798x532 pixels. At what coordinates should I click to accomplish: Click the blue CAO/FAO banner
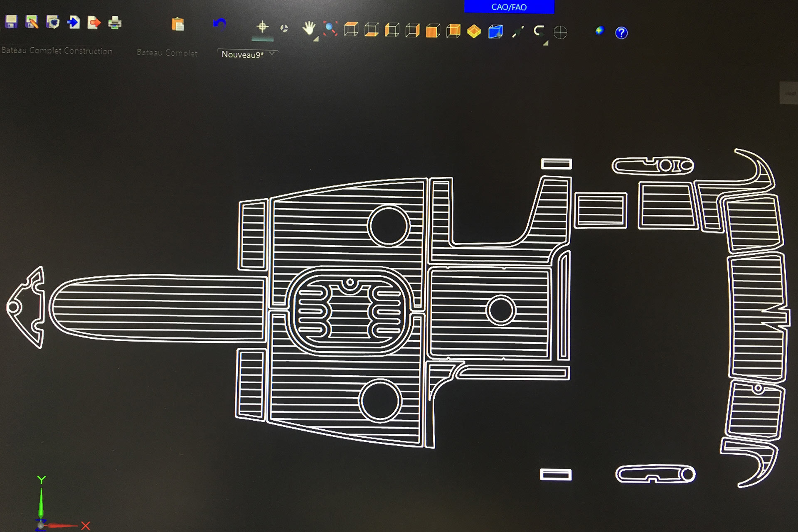point(509,7)
